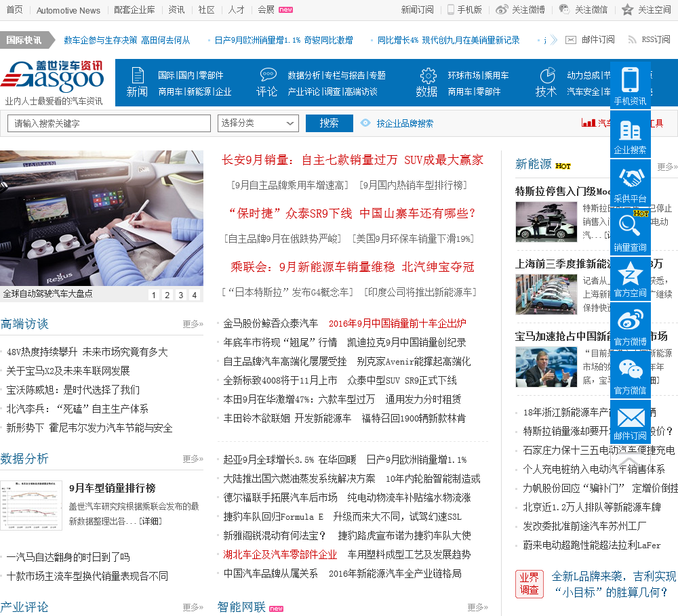Open the 手机资讯 phone icon in sidebar
678x616 pixels.
click(630, 85)
